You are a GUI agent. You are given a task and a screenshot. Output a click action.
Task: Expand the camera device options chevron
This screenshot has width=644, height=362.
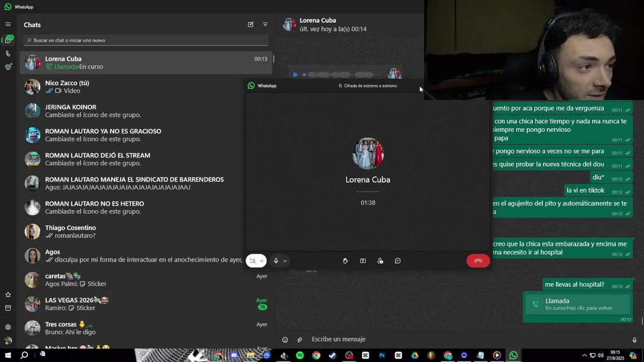[x=262, y=261]
